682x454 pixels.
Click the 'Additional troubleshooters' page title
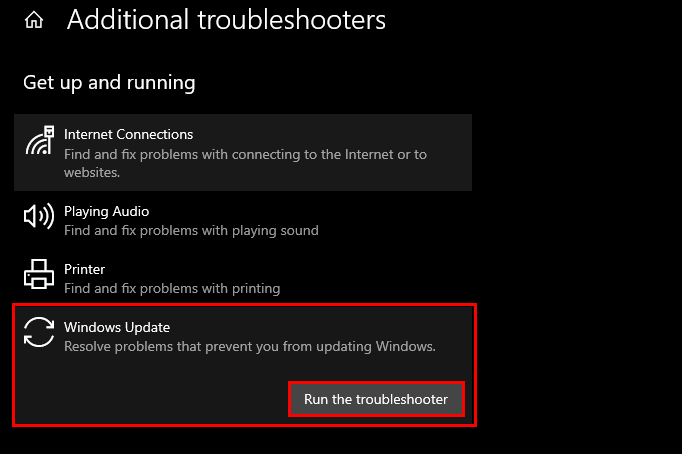point(226,20)
